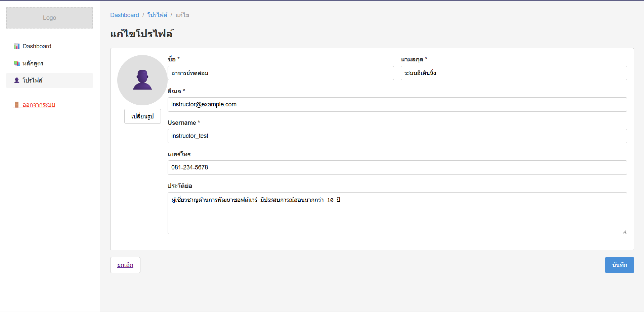Focus the นามสกุล last name field
The width and height of the screenshot is (644, 312).
click(x=513, y=73)
